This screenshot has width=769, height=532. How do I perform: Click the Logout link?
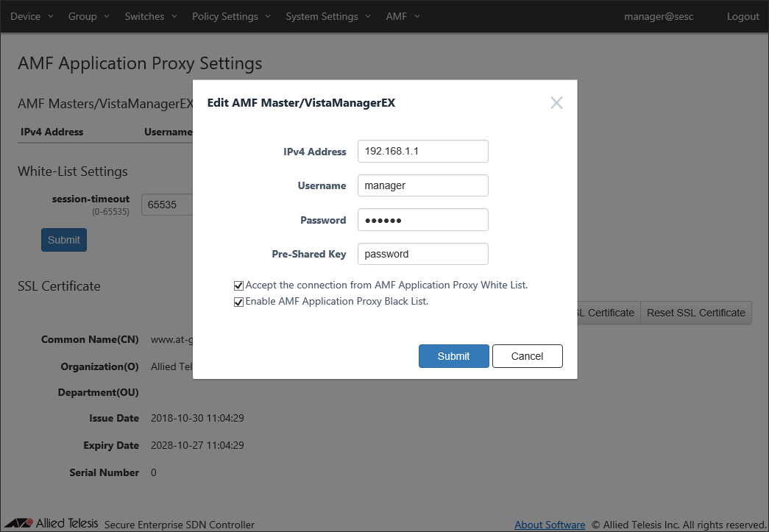coord(743,16)
